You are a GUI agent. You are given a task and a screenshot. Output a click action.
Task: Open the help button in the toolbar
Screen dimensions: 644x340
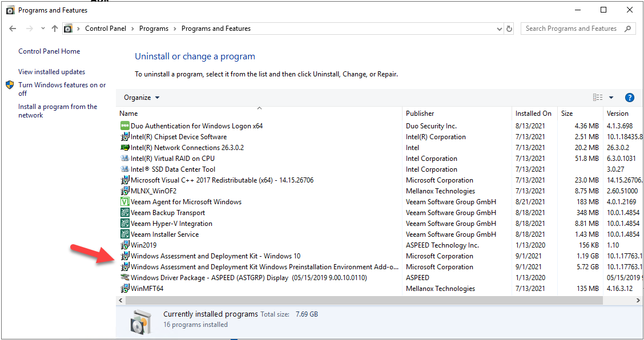point(629,98)
